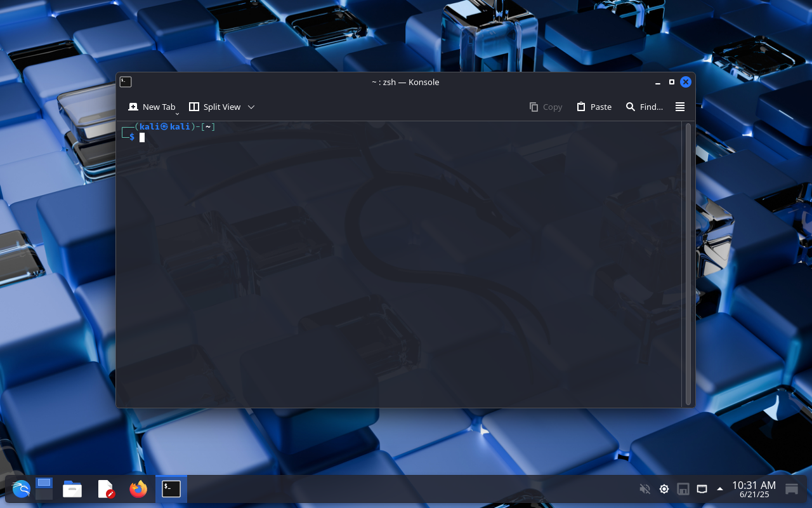Viewport: 812px width, 508px height.
Task: Open the floppy-disk tray icon
Action: tap(683, 489)
